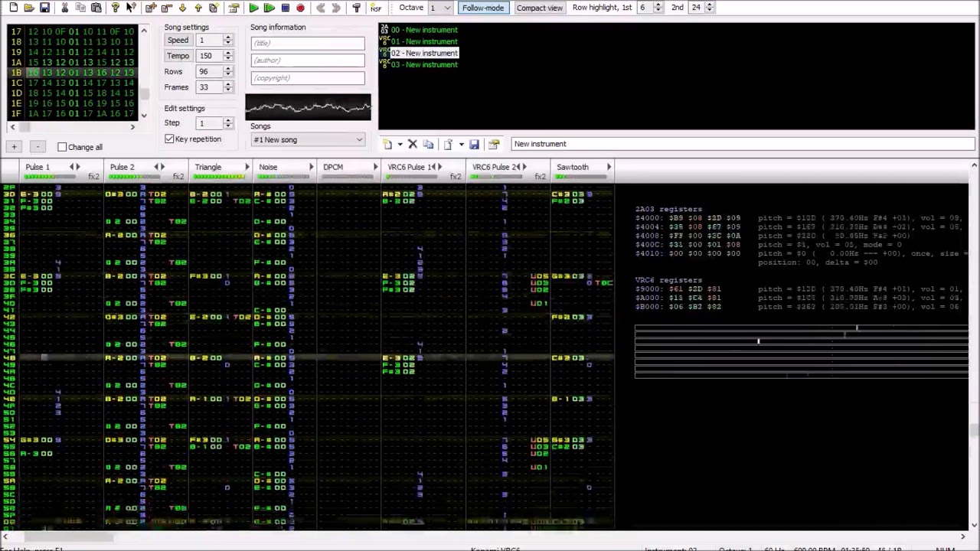Save the current module
Screen dimensions: 980x551
[44, 8]
